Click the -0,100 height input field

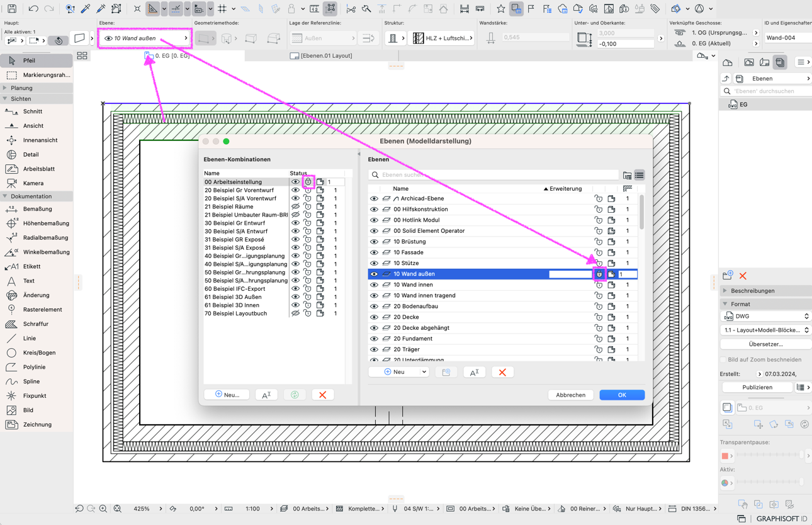click(626, 44)
